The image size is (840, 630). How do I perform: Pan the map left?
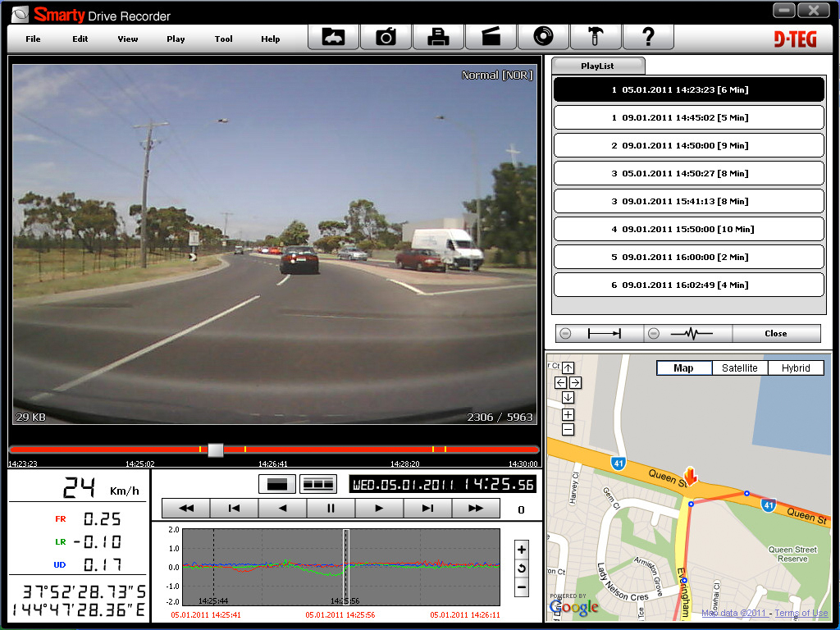click(560, 382)
